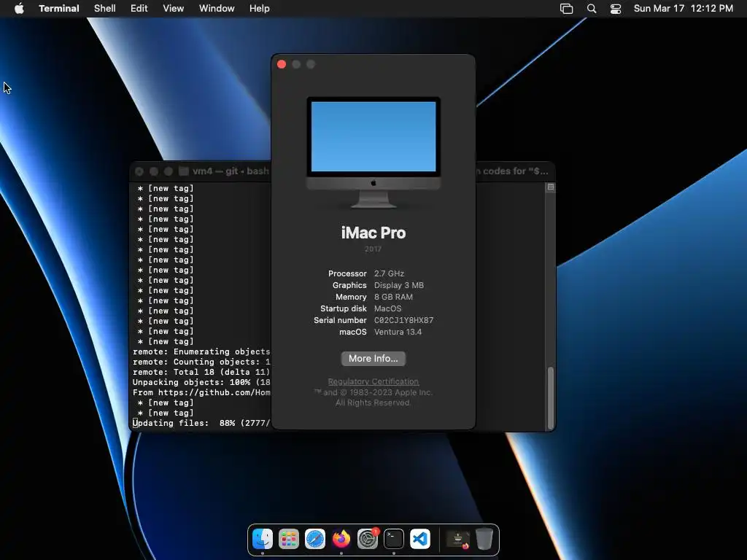Click the Terminal split-pane icon above scrollbar
This screenshot has width=747, height=560.
[551, 187]
